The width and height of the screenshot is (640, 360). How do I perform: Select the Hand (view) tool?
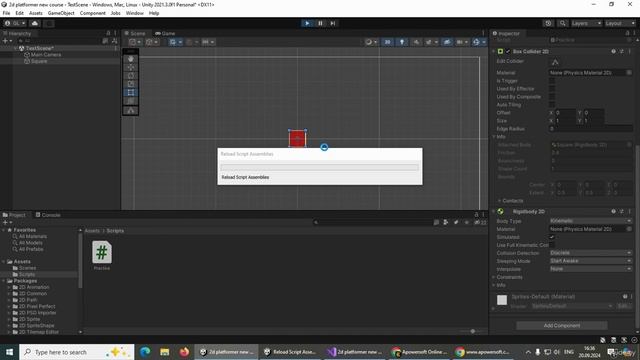[x=131, y=59]
